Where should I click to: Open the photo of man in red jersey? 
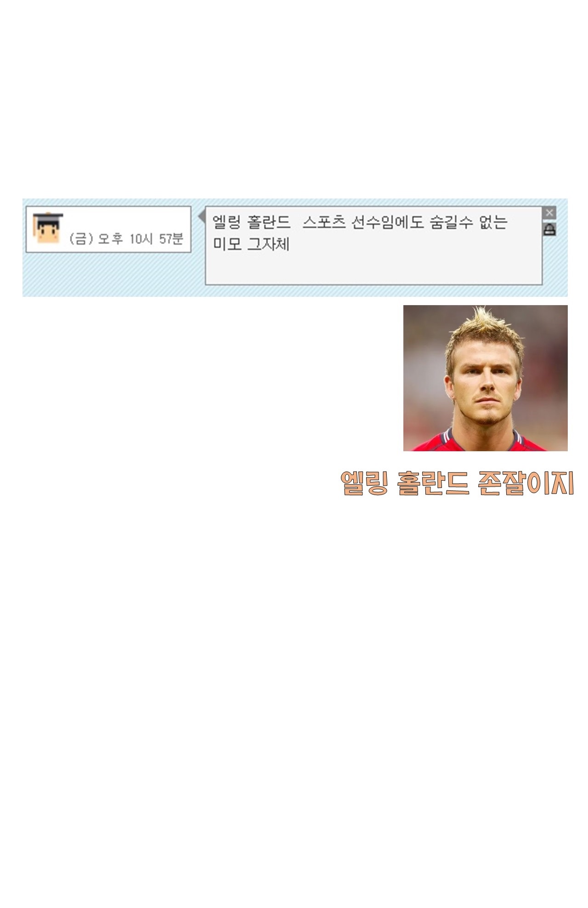485,378
